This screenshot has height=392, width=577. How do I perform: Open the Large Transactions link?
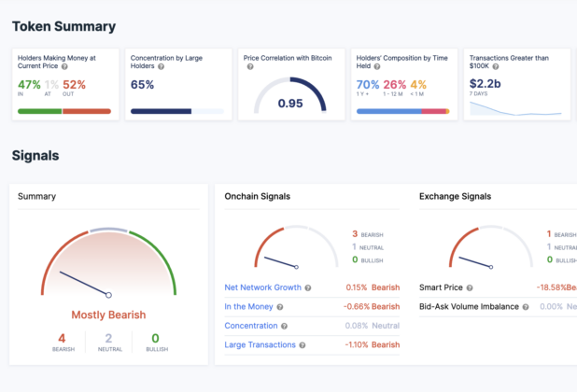tap(260, 345)
